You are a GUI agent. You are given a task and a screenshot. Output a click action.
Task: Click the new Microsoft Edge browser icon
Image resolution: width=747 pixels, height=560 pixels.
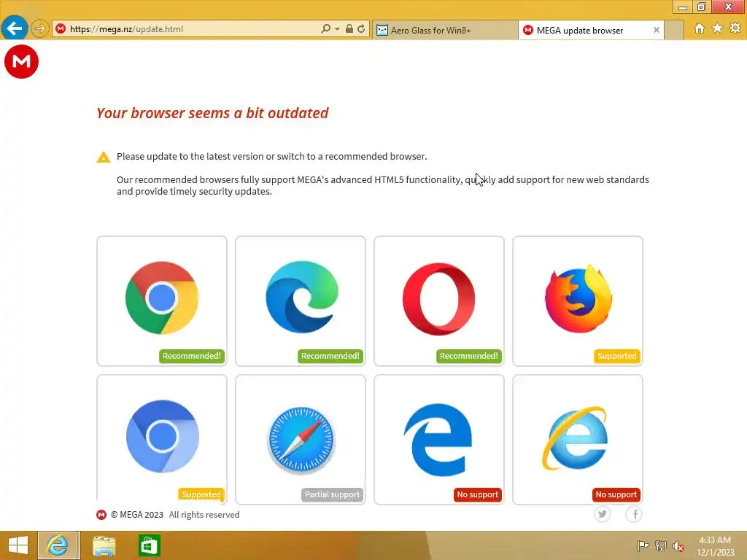[301, 297]
